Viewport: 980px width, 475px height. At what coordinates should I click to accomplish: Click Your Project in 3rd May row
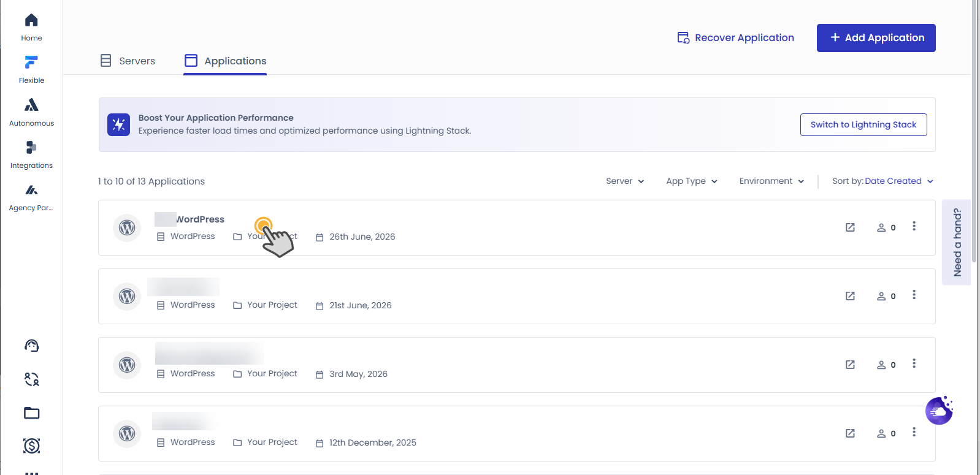[272, 373]
